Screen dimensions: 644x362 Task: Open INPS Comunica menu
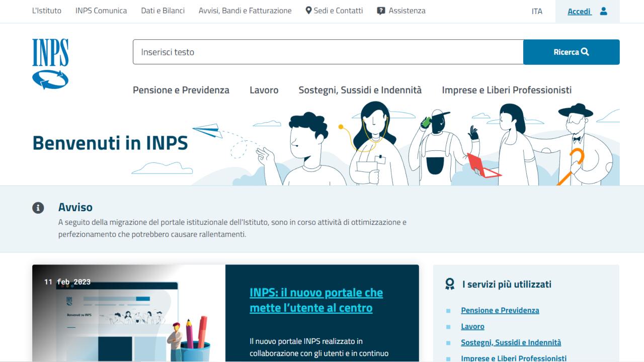click(101, 11)
